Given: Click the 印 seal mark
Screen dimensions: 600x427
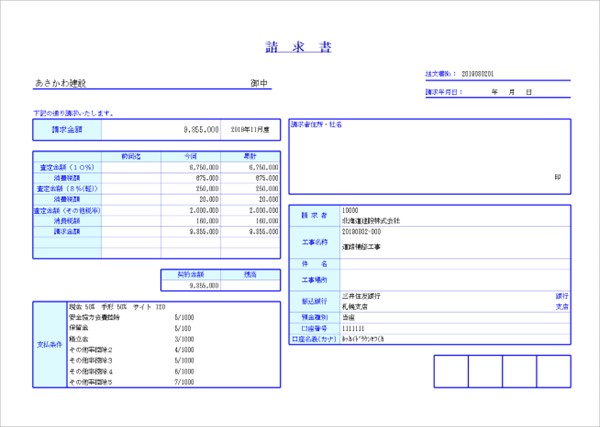Looking at the screenshot, I should pos(557,177).
